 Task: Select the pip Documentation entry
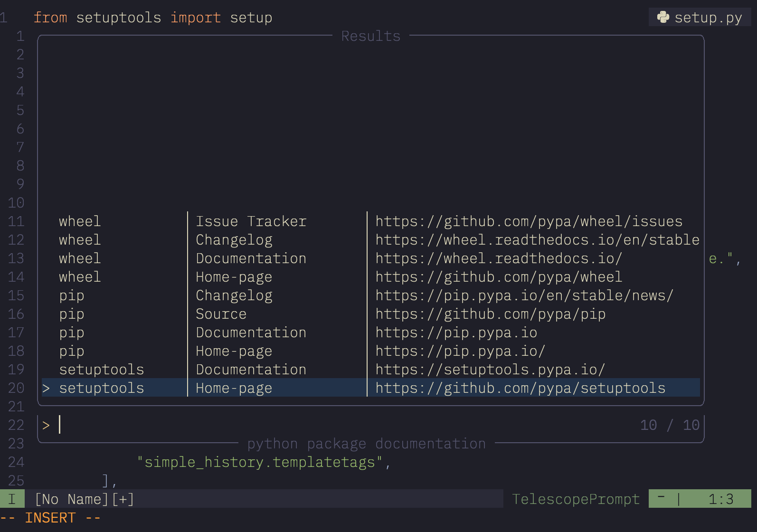tap(371, 332)
